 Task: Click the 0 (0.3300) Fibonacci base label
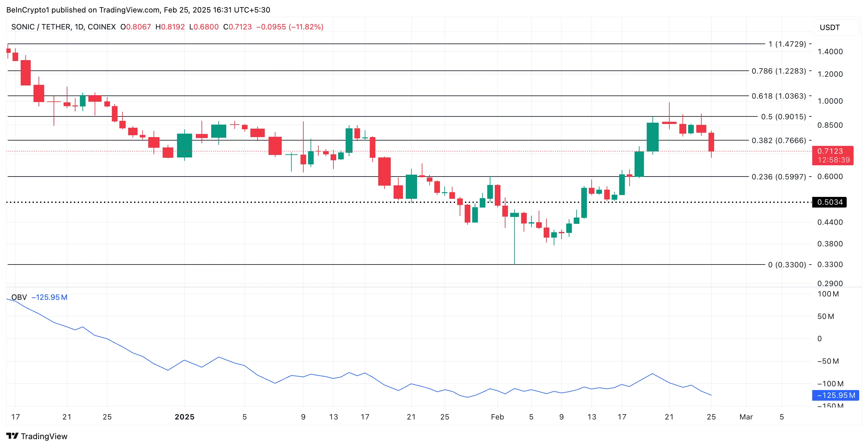tap(787, 265)
